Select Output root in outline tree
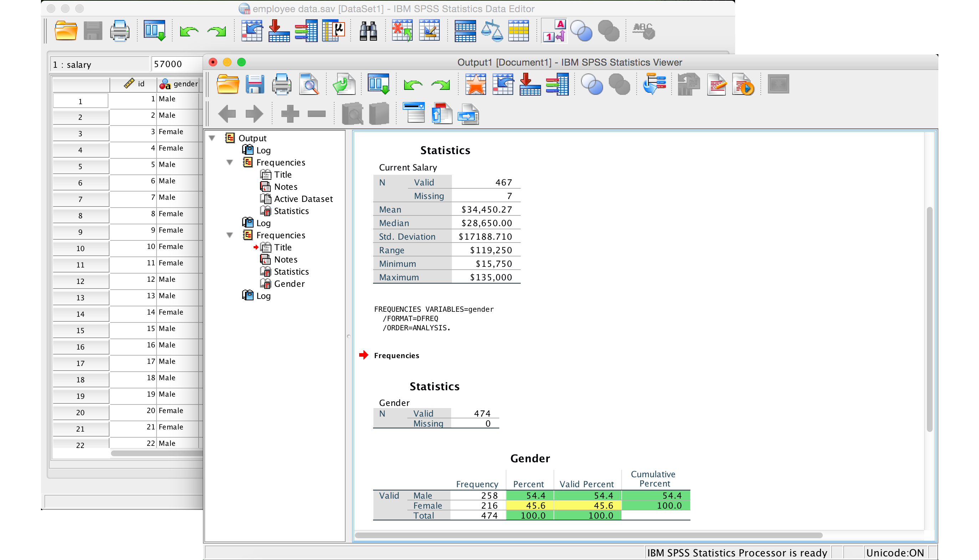The height and width of the screenshot is (560, 979). pyautogui.click(x=252, y=138)
